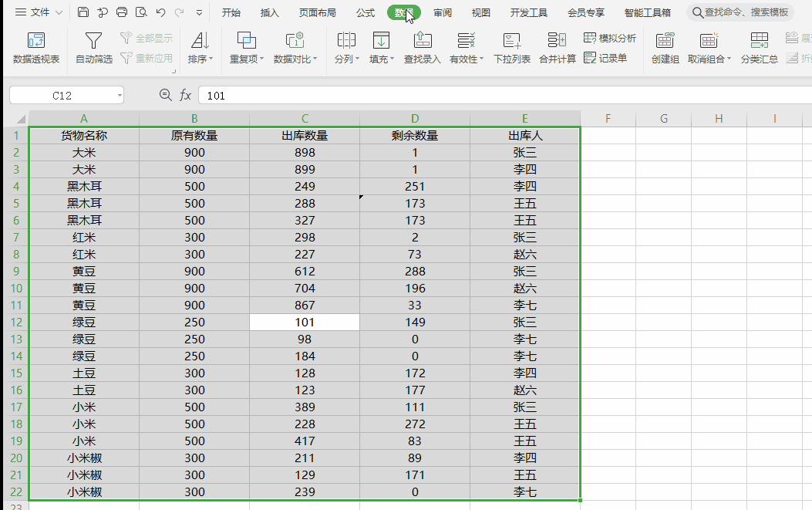Switch to the 插入 tab
Screen dimensions: 812x510
(x=269, y=12)
